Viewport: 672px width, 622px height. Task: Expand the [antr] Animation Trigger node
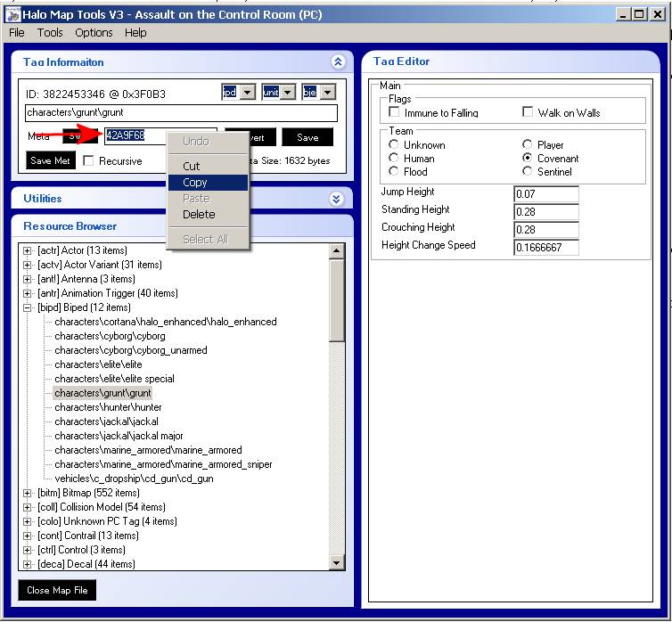click(x=27, y=293)
